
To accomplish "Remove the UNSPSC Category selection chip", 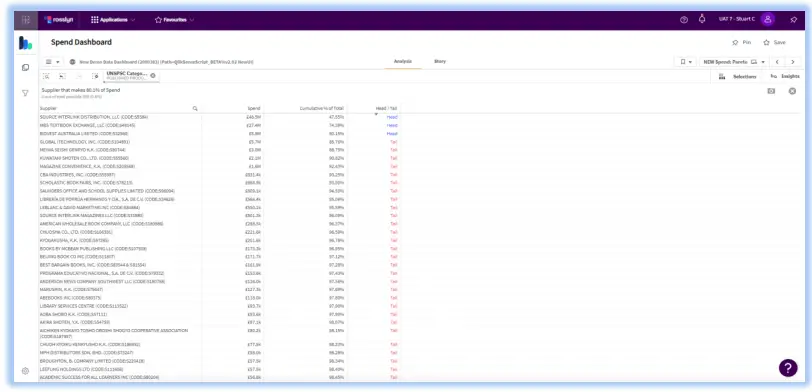I will coord(153,76).
